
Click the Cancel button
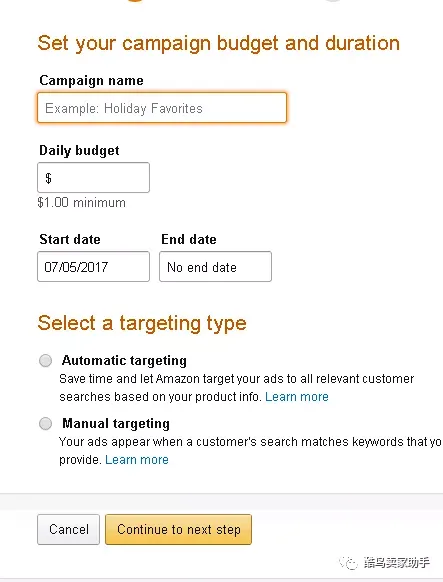point(69,529)
